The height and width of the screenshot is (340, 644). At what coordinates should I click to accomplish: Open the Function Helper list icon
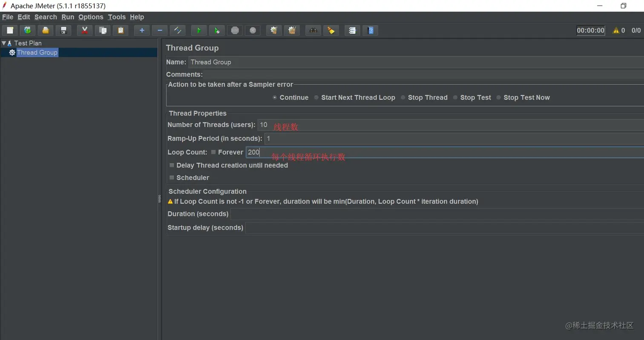click(x=352, y=30)
